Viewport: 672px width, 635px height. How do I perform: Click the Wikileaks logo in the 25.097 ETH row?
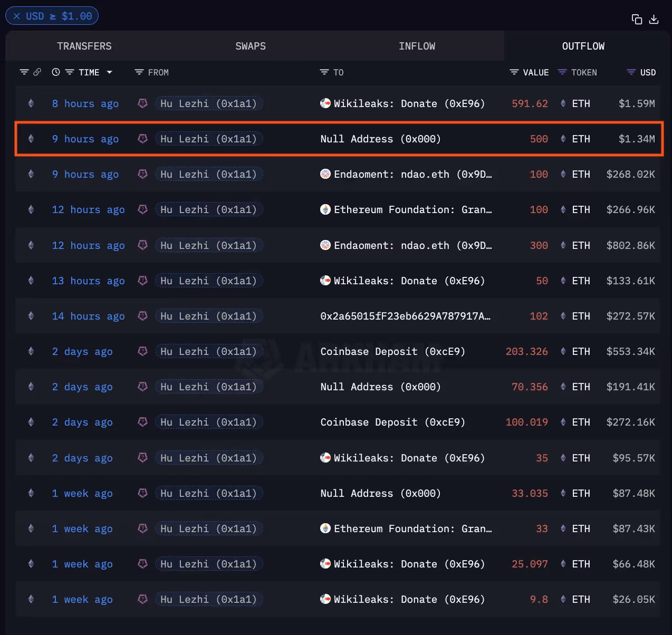coord(325,564)
